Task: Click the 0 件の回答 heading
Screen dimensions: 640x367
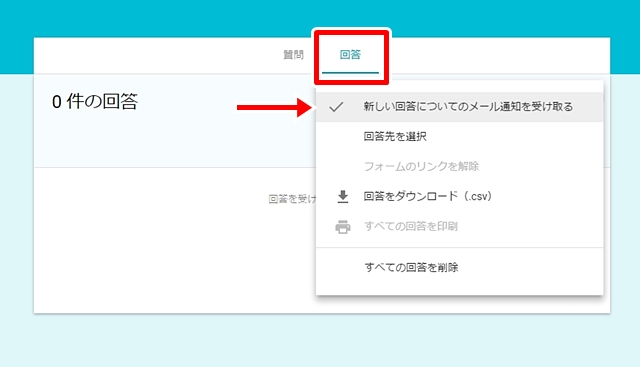Action: pos(95,101)
